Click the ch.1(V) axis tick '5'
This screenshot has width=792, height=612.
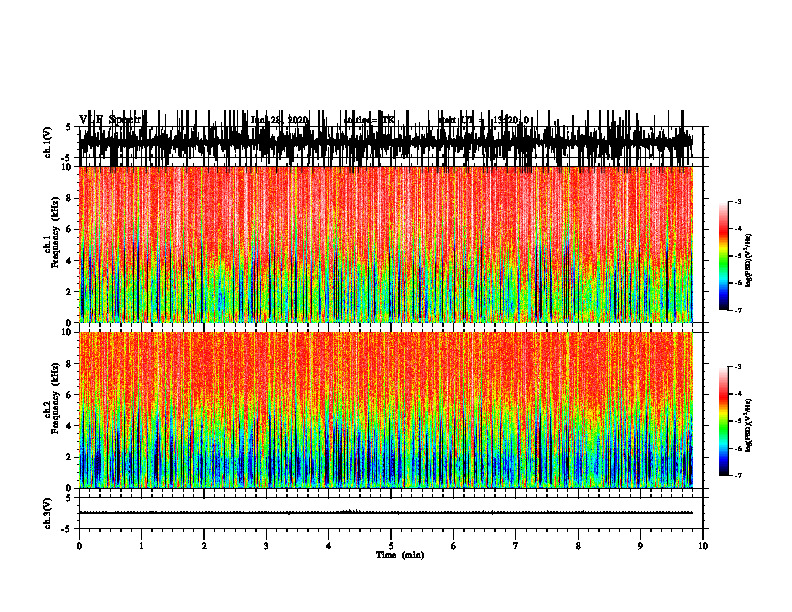point(69,127)
